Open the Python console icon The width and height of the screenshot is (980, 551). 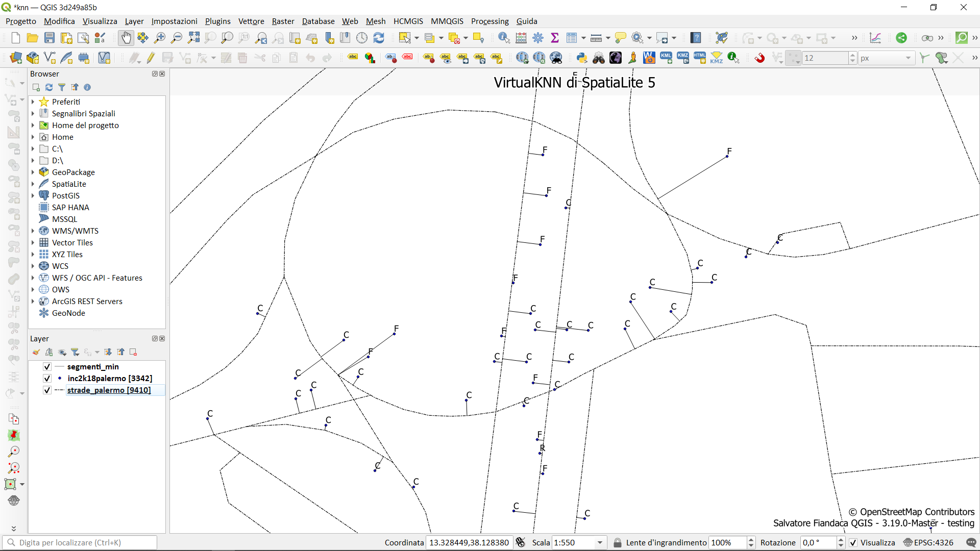581,58
